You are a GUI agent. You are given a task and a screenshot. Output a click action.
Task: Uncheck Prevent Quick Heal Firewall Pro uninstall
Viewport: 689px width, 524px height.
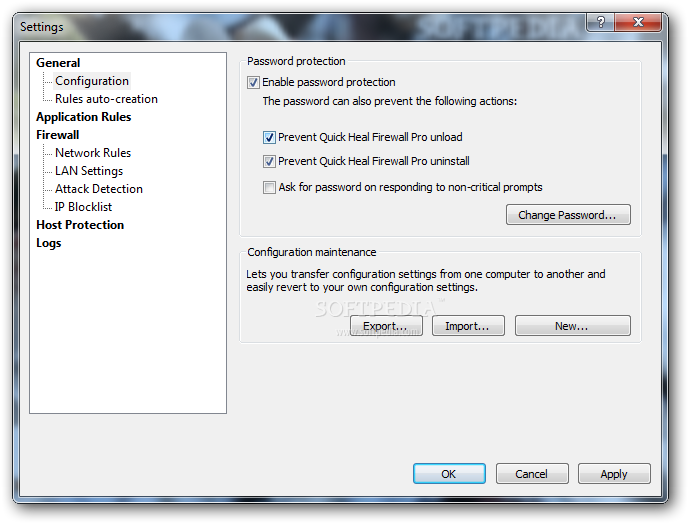coord(269,162)
